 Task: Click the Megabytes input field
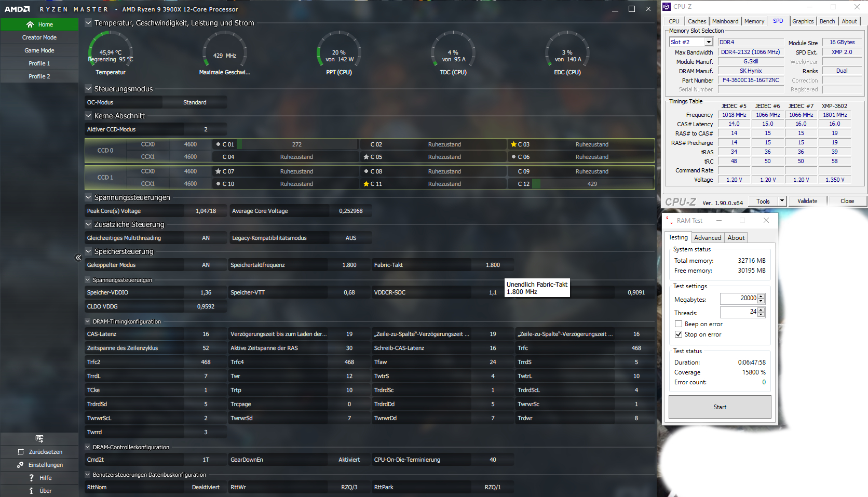click(x=739, y=299)
